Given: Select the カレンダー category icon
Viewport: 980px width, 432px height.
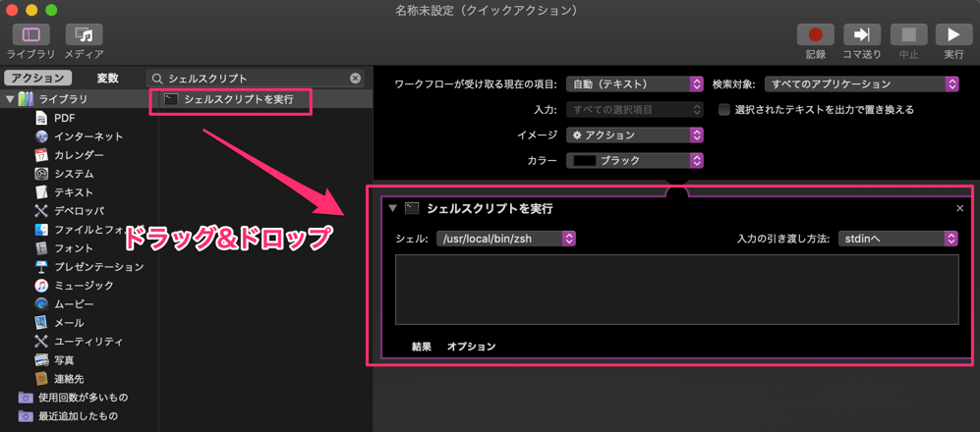Looking at the screenshot, I should [x=42, y=155].
